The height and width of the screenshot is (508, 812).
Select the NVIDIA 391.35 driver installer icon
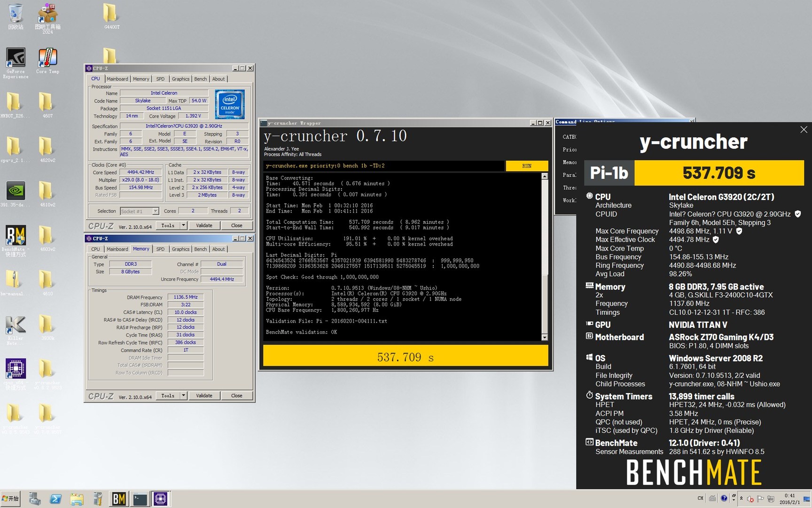click(x=16, y=194)
